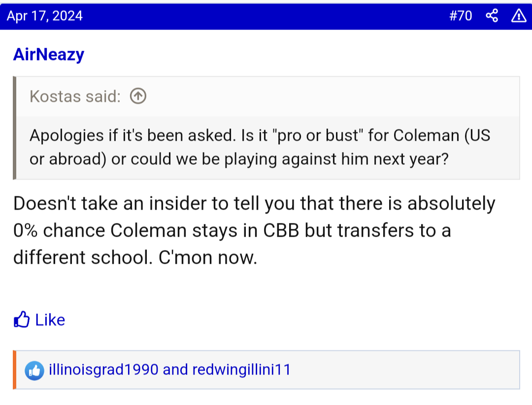This screenshot has width=532, height=405.
Task: Expand the quoted "pro or bust" message
Action: [260, 148]
